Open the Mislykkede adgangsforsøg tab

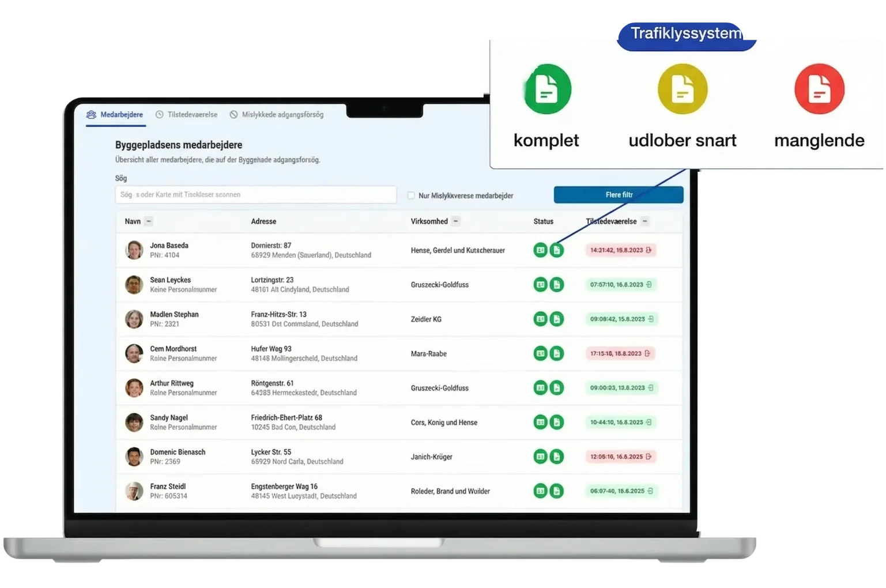coord(277,115)
